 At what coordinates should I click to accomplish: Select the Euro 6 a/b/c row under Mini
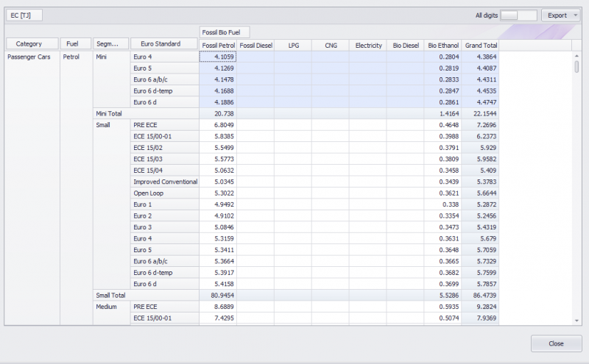(x=164, y=79)
